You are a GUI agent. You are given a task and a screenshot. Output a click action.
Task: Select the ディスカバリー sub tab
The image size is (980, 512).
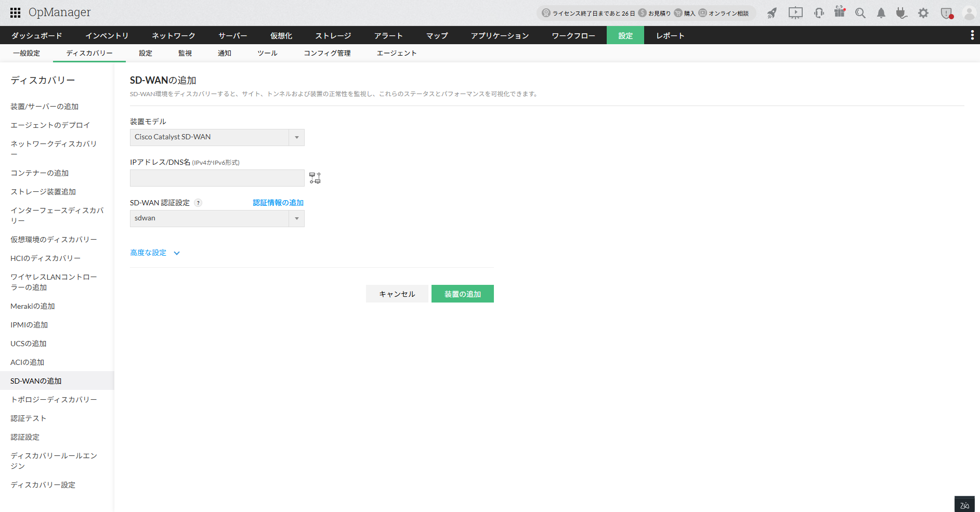pyautogui.click(x=89, y=53)
